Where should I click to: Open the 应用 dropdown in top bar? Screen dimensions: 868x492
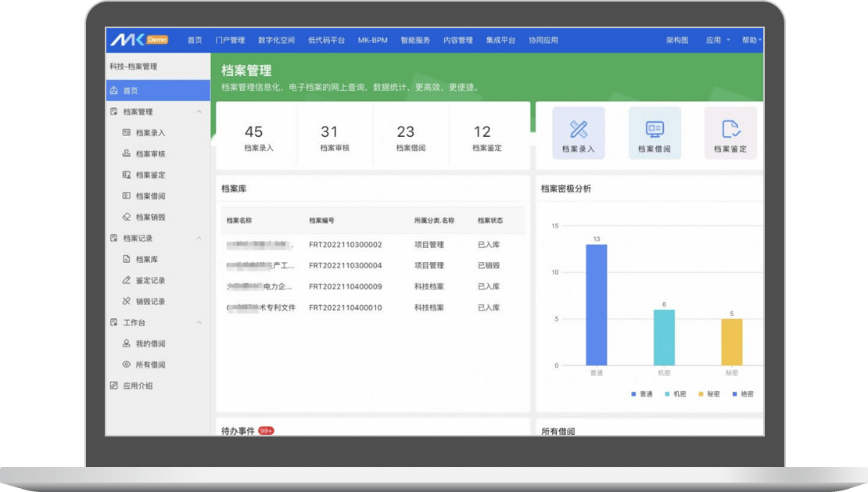[717, 40]
